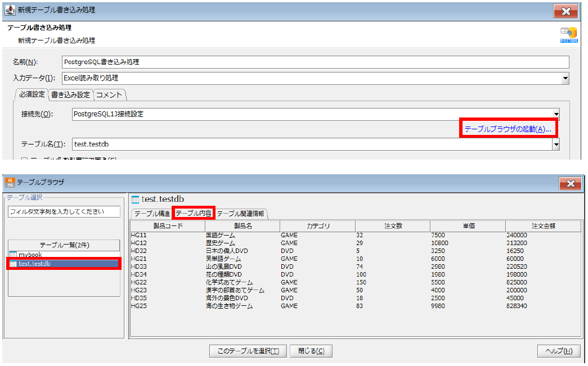Screen dimensions: 588x366
Task: Switch to the 書き込み設定 tab
Action: pos(70,94)
